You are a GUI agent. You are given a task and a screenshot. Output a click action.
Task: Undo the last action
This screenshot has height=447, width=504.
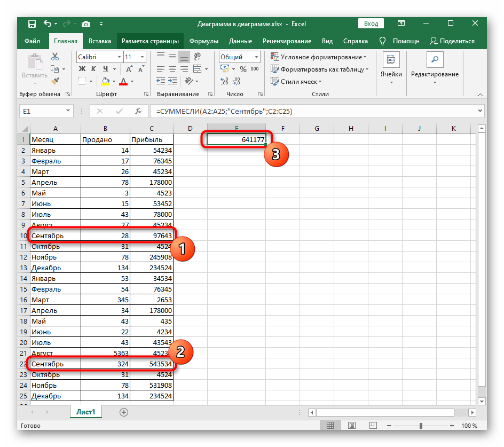(x=48, y=24)
